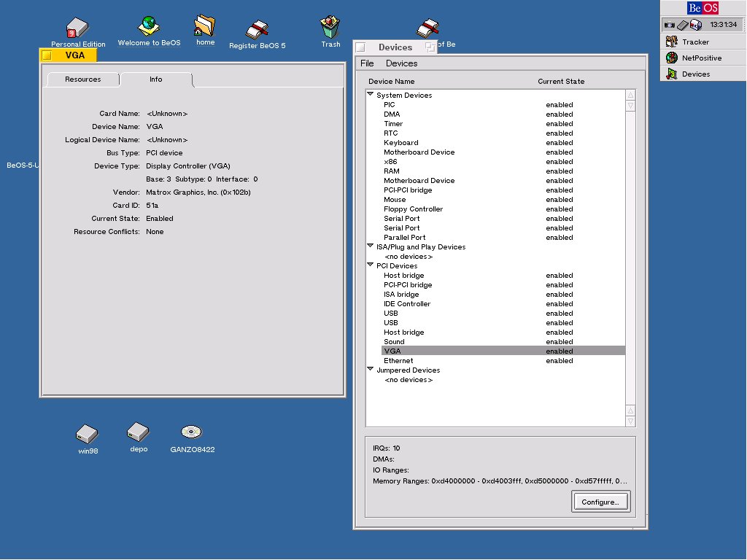Image resolution: width=747 pixels, height=560 pixels.
Task: Open the Be OS logo menu
Action: coord(703,8)
